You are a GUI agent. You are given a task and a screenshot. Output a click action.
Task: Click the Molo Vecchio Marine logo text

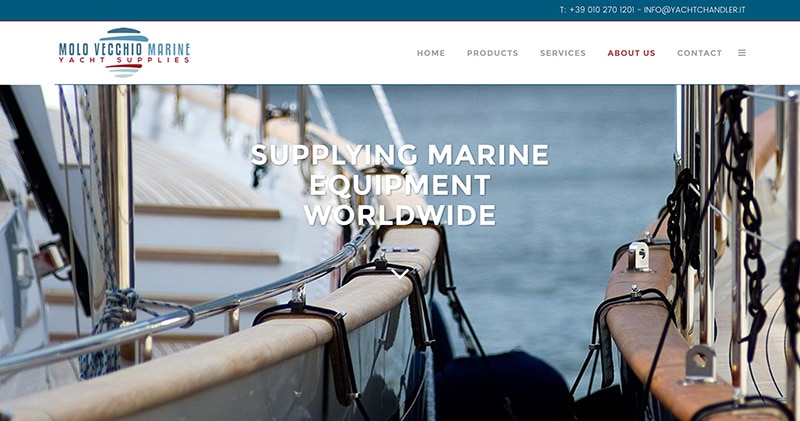click(124, 49)
